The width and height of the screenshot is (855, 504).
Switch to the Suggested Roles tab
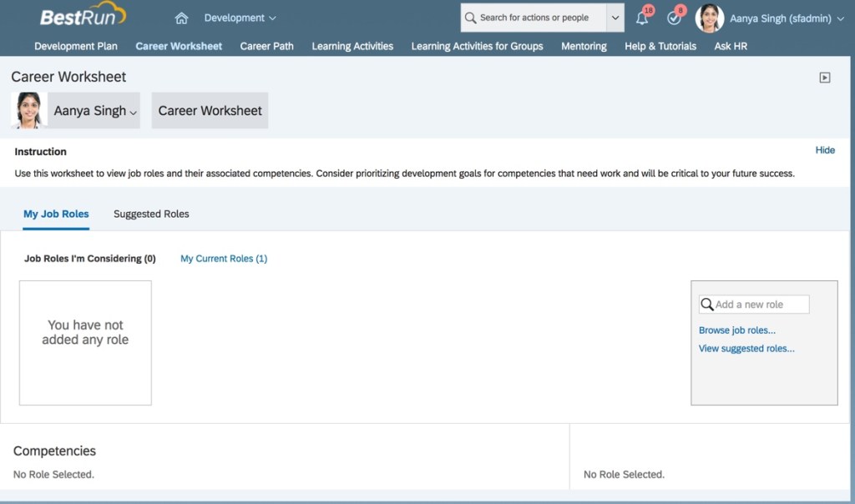tap(151, 214)
